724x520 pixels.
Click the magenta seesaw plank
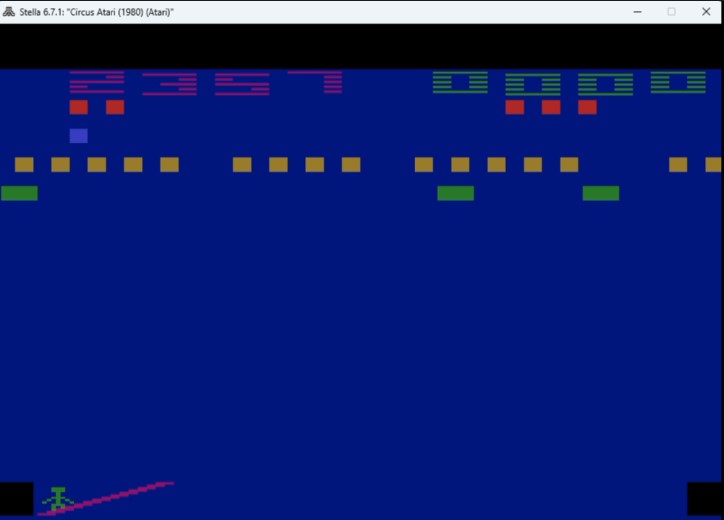tap(106, 498)
